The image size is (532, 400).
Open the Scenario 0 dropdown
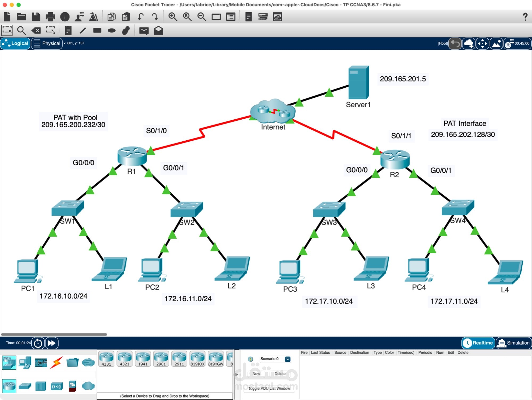(287, 359)
